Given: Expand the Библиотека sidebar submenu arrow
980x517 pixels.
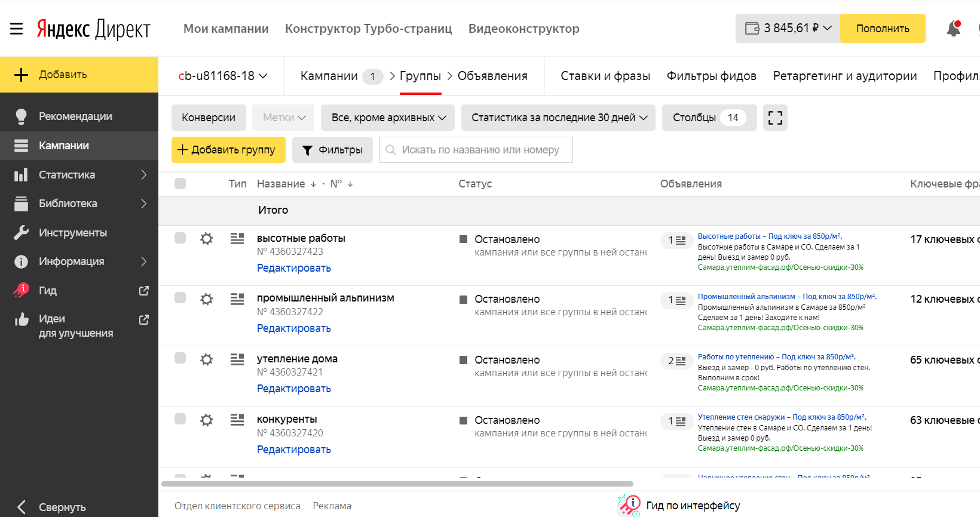Looking at the screenshot, I should [144, 204].
